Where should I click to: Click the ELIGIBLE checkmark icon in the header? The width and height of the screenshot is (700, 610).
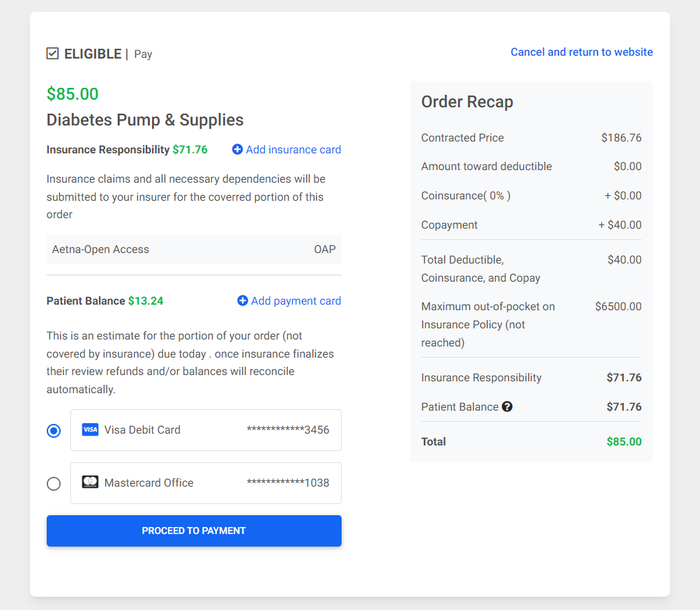coord(52,52)
